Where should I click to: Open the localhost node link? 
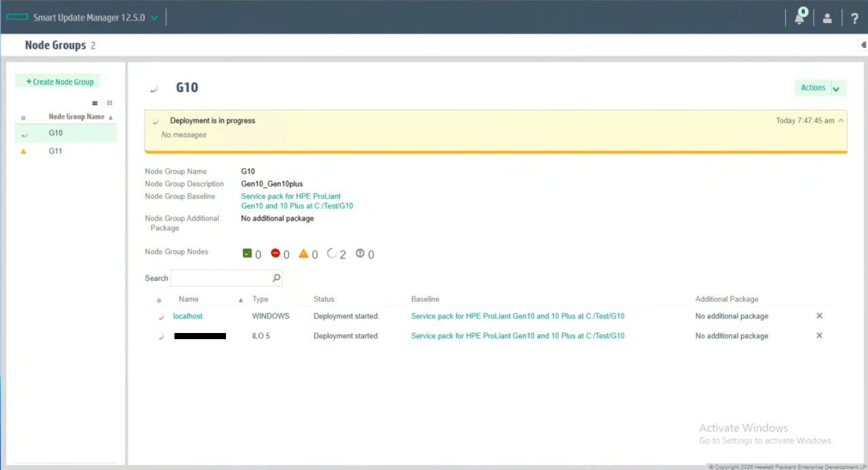tap(188, 316)
